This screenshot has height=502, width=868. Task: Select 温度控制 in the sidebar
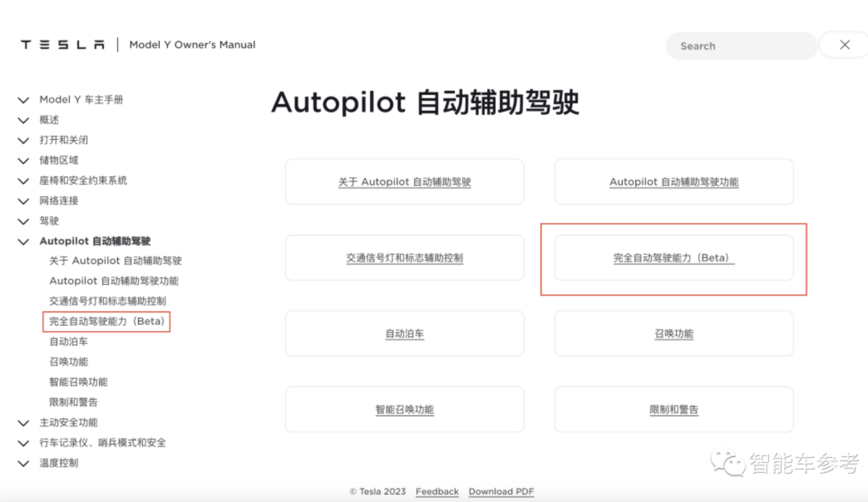pyautogui.click(x=59, y=463)
